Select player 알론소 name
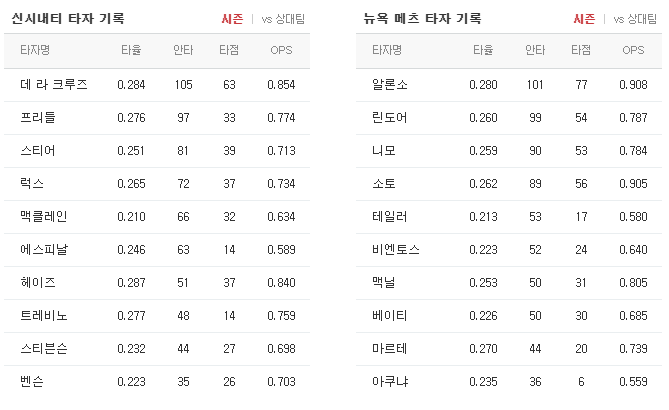 [390, 84]
